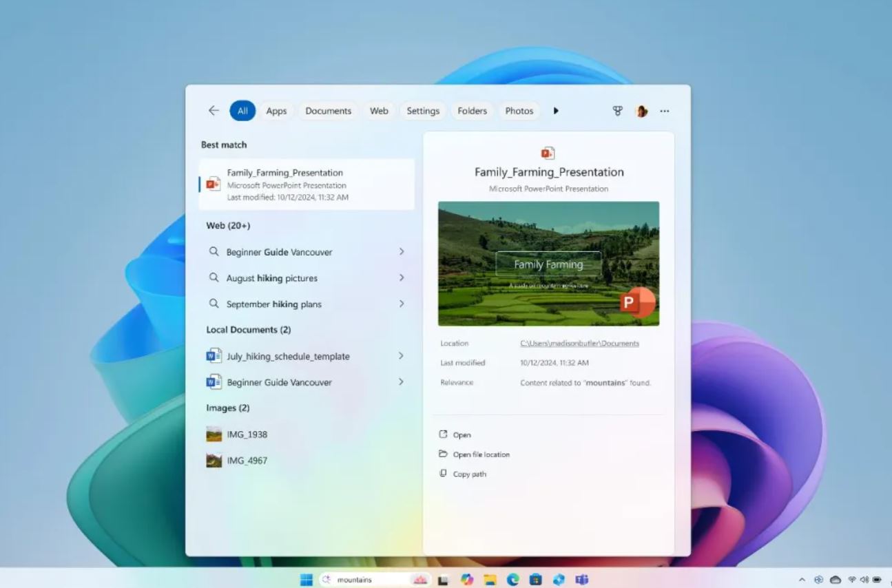The width and height of the screenshot is (892, 588).
Task: Open Microsoft Edge from the taskbar
Action: pyautogui.click(x=513, y=580)
